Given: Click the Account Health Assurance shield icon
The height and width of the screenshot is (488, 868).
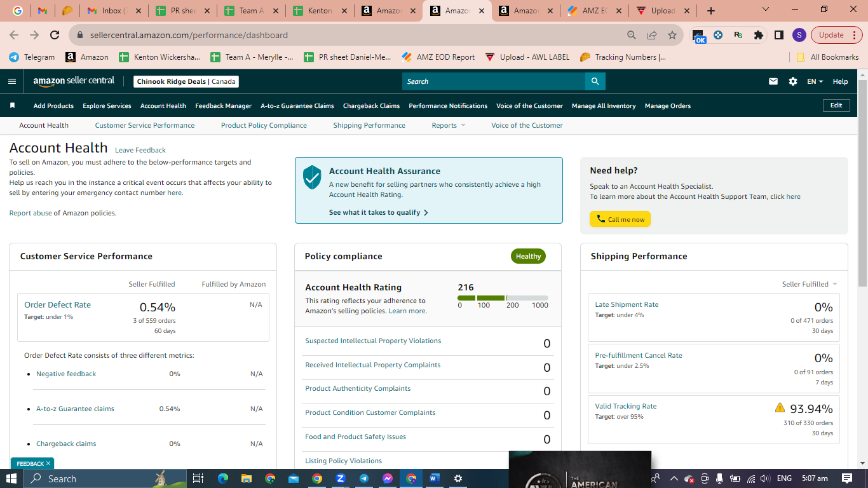Looking at the screenshot, I should pyautogui.click(x=312, y=177).
